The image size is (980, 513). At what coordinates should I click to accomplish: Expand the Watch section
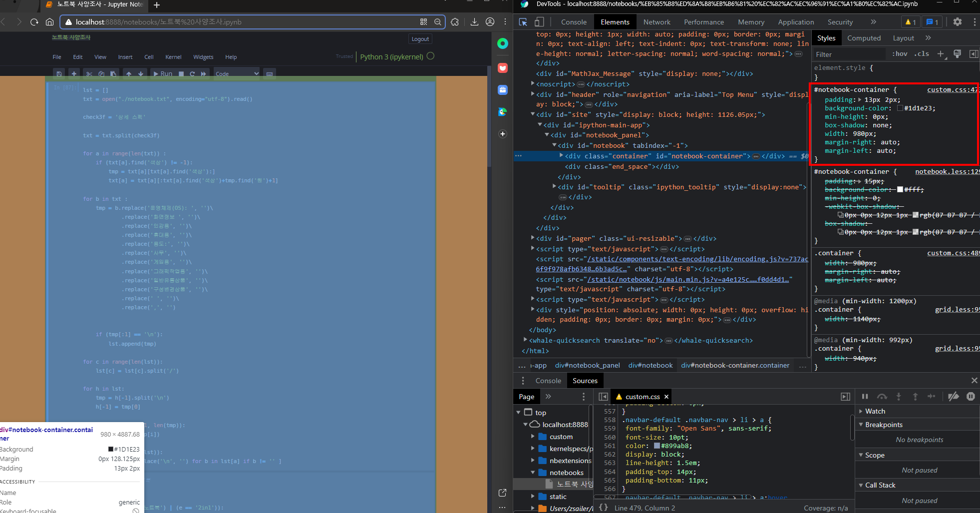click(861, 411)
